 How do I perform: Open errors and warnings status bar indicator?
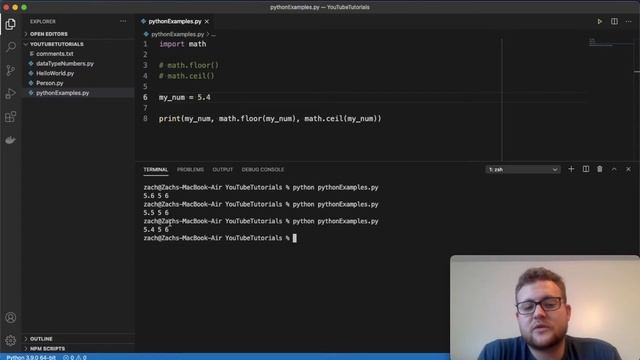pyautogui.click(x=75, y=357)
